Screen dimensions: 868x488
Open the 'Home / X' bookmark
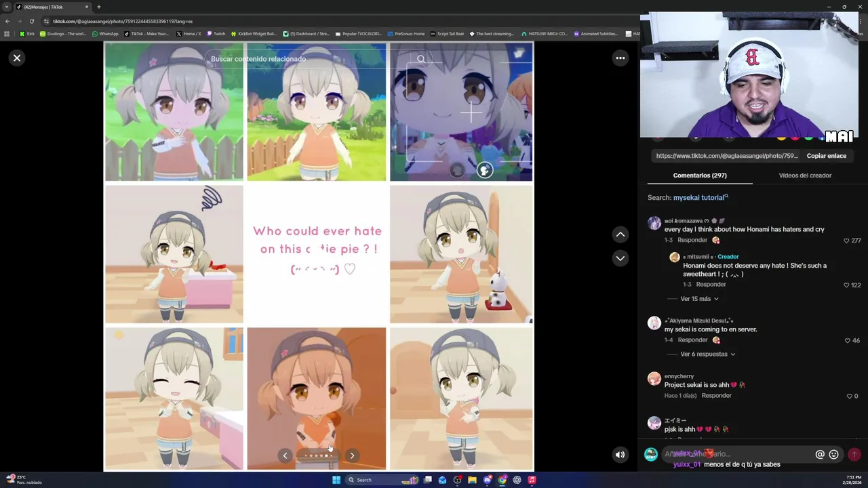coord(189,34)
